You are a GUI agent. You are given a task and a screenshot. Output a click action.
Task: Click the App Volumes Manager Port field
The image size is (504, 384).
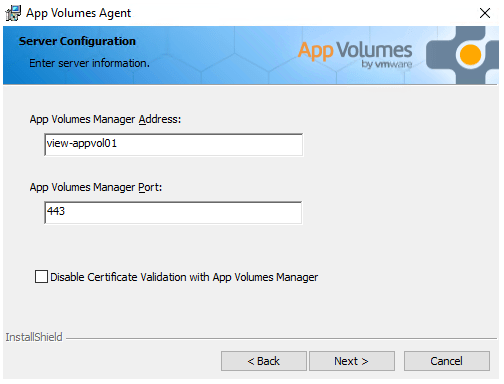[x=173, y=212]
